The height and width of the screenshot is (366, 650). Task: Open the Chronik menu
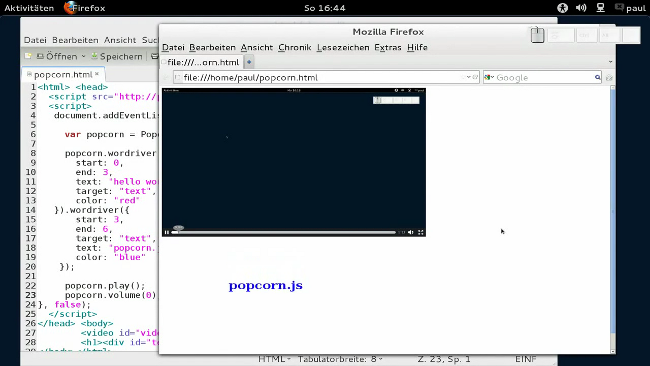point(294,48)
